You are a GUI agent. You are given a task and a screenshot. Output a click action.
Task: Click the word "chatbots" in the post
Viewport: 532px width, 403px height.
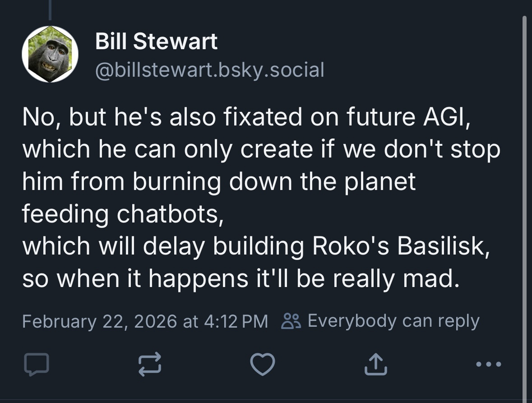click(x=167, y=214)
